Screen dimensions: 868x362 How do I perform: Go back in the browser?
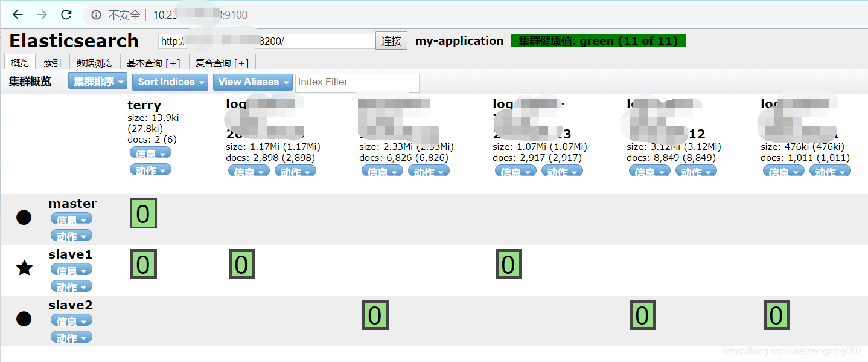[x=18, y=15]
